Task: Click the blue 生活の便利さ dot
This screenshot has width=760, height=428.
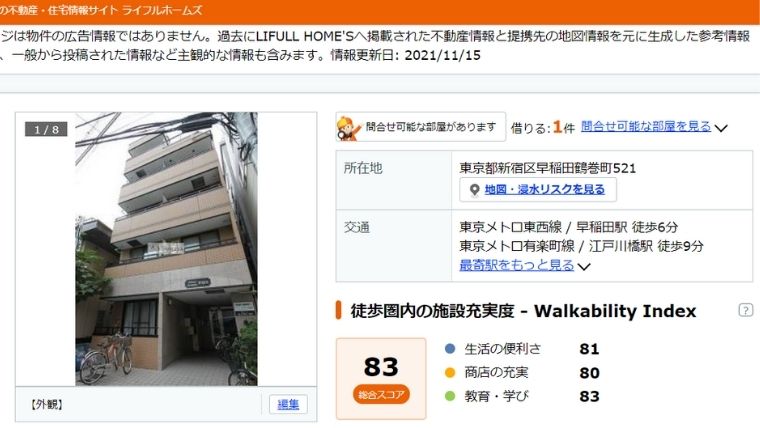Action: pos(450,349)
